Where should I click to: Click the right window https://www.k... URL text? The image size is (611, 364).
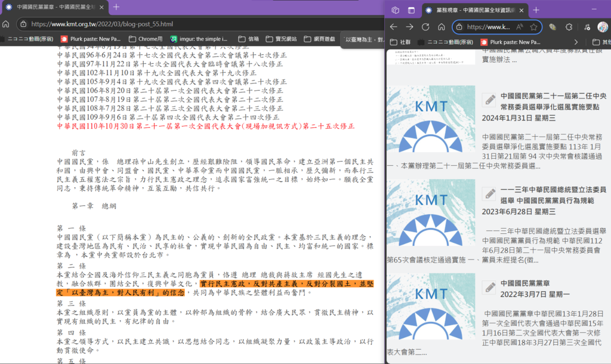pyautogui.click(x=488, y=27)
